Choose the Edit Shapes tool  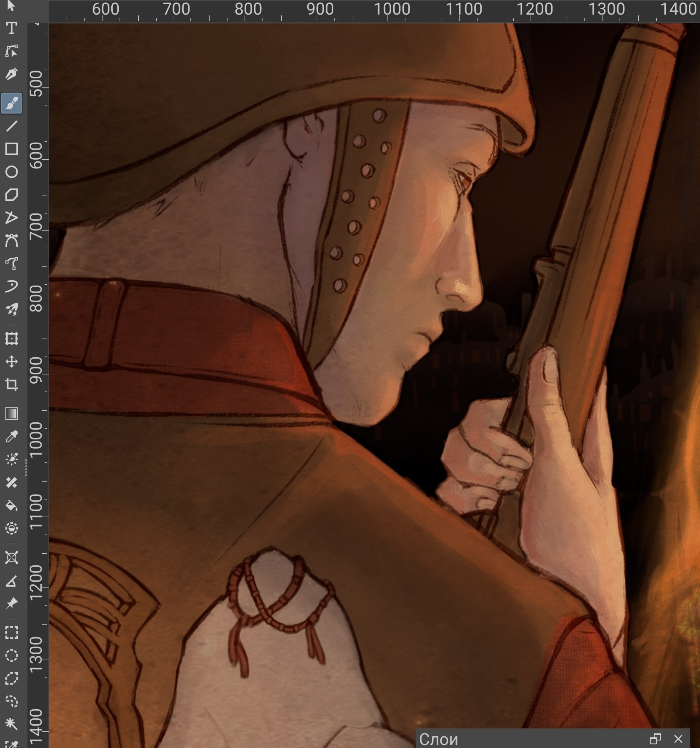click(x=11, y=51)
